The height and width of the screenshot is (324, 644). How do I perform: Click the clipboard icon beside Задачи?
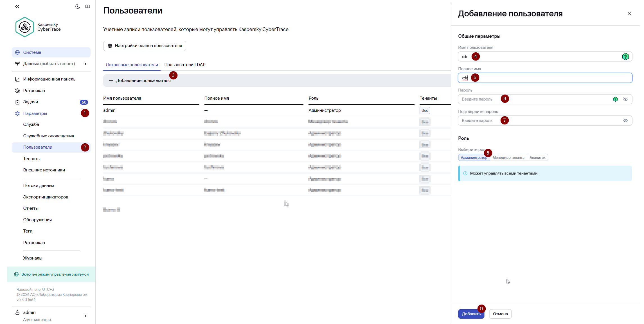[x=17, y=102]
